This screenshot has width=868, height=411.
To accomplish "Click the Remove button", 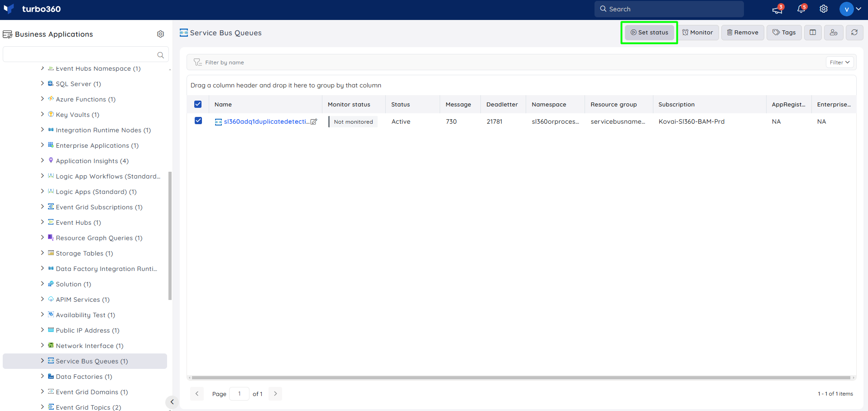I will tap(743, 33).
